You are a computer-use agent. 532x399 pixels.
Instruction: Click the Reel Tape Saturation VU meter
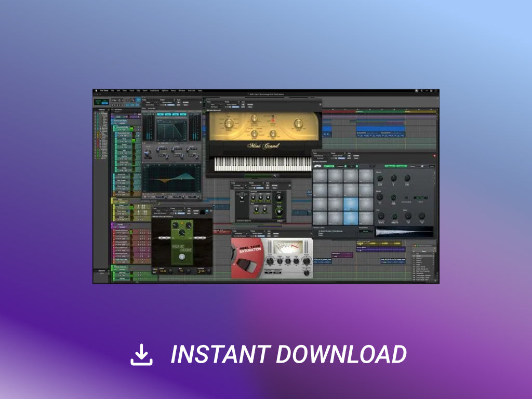[288, 247]
